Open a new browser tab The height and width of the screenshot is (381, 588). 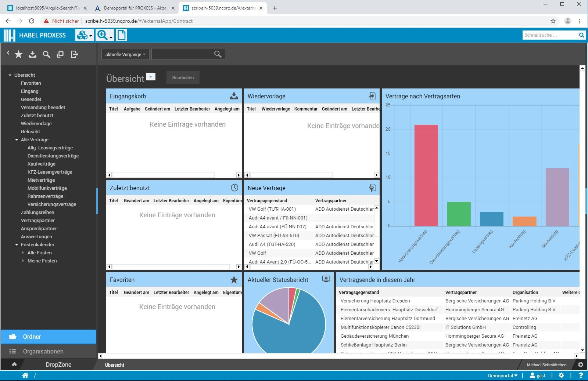275,8
